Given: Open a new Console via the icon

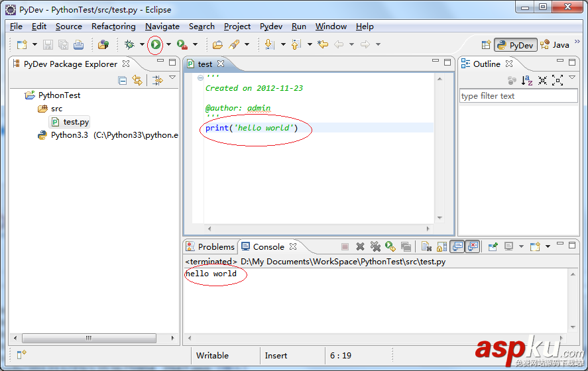Looking at the screenshot, I should (x=535, y=246).
